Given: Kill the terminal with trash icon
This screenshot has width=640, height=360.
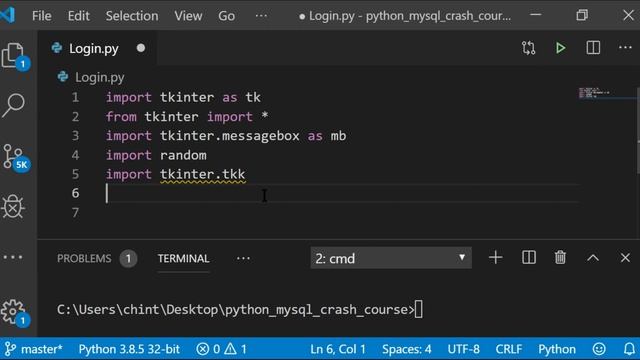Looking at the screenshot, I should pyautogui.click(x=560, y=258).
